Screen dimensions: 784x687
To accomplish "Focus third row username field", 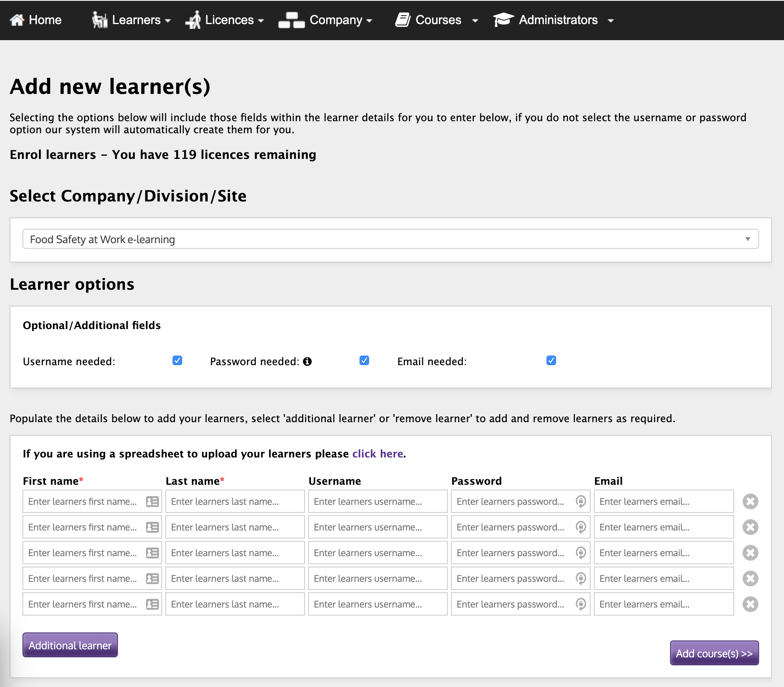I will (x=378, y=553).
